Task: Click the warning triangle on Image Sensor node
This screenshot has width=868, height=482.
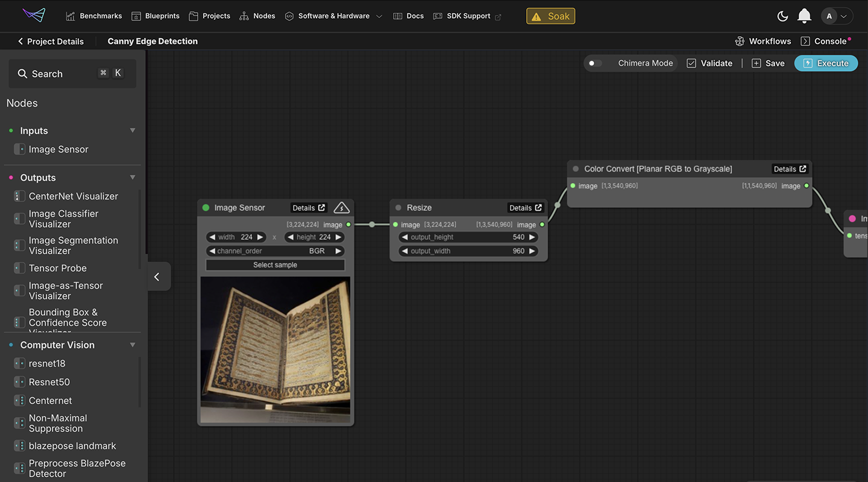Action: coord(341,208)
